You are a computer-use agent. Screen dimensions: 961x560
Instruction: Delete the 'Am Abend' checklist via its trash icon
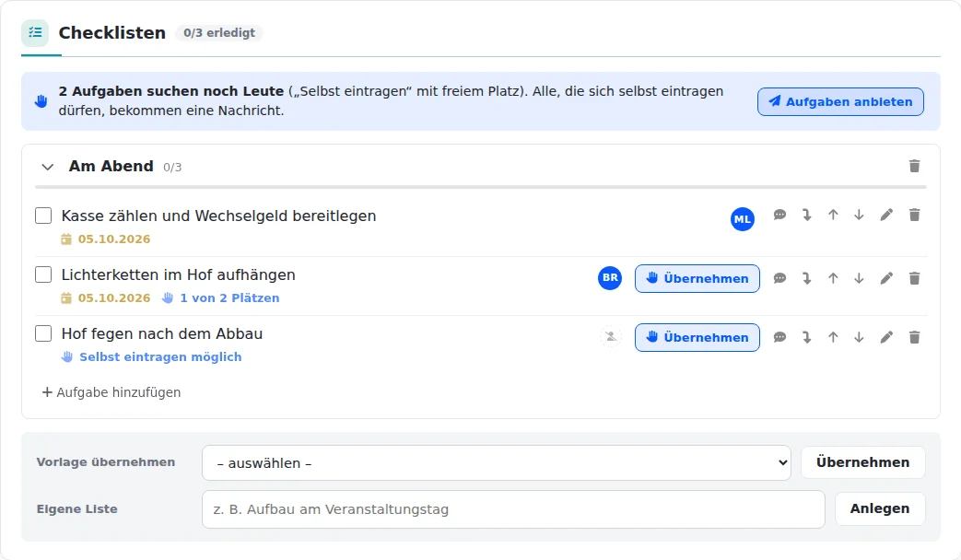[x=914, y=166]
